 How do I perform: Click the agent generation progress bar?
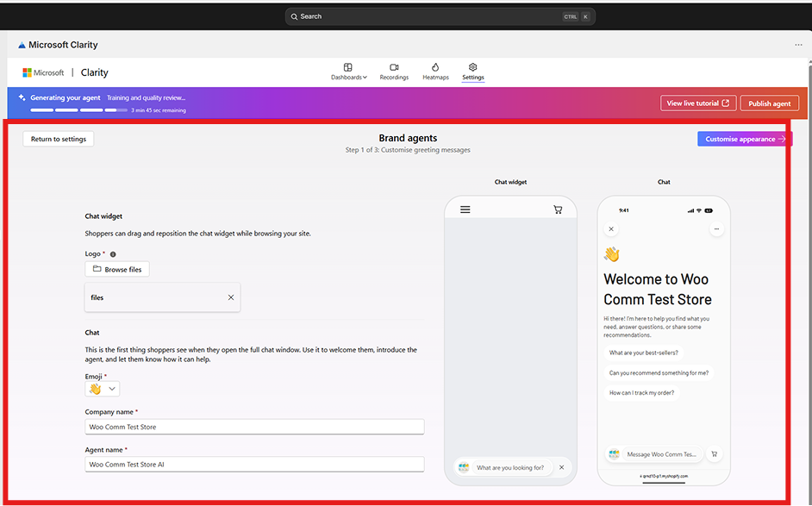(78, 110)
